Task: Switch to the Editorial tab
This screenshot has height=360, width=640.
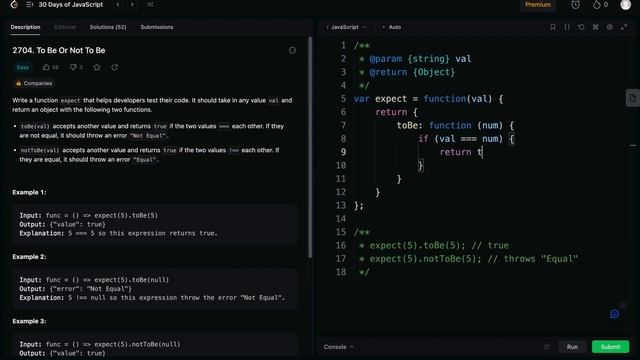Action: 65,27
